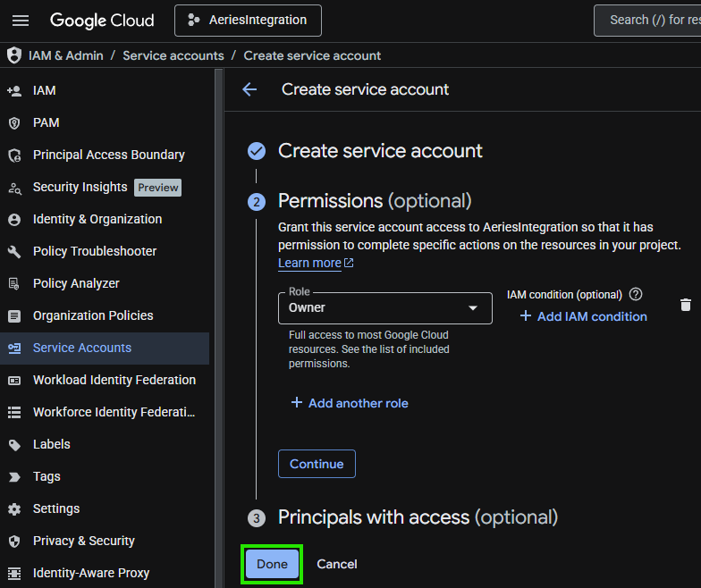Click the PAM shield sidebar icon

14,123
